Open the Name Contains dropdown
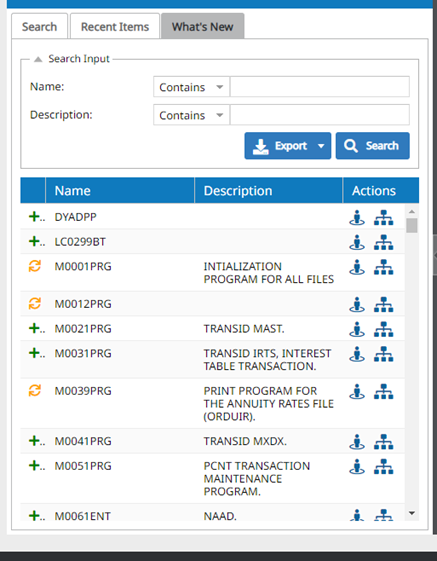 pyautogui.click(x=191, y=87)
